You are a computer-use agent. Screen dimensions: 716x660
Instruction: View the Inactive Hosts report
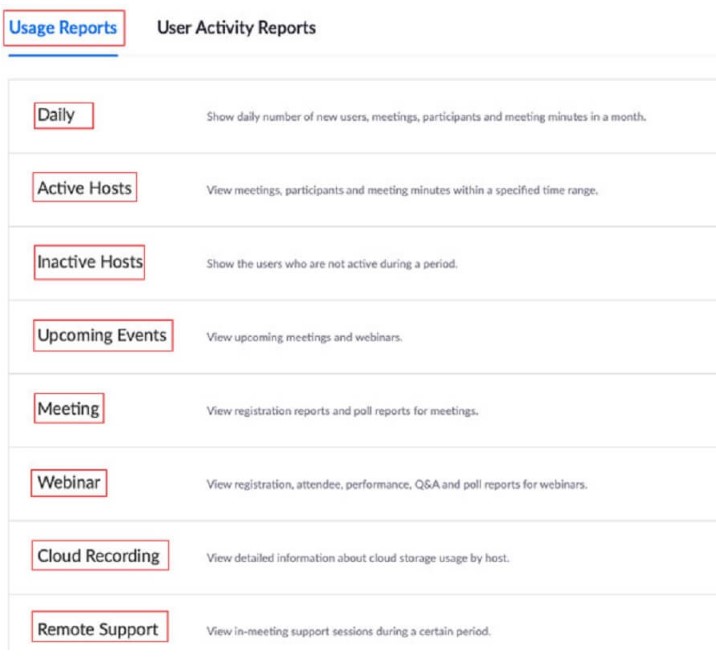point(90,262)
